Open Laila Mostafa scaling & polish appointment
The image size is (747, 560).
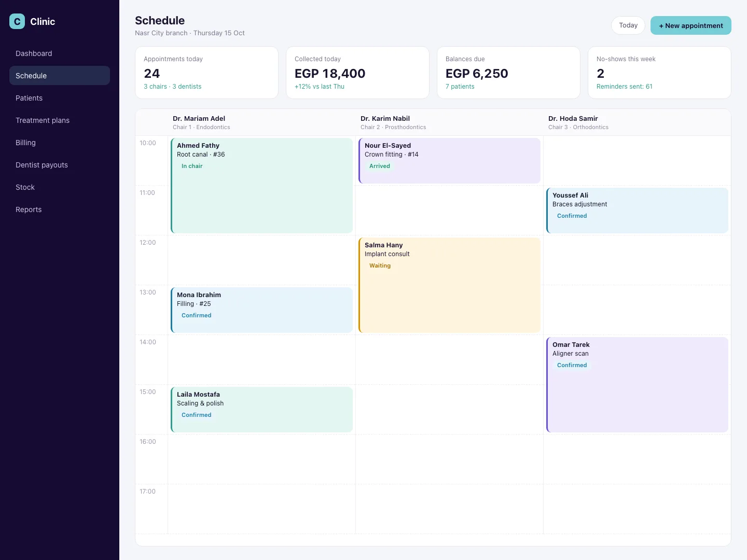pyautogui.click(x=262, y=410)
